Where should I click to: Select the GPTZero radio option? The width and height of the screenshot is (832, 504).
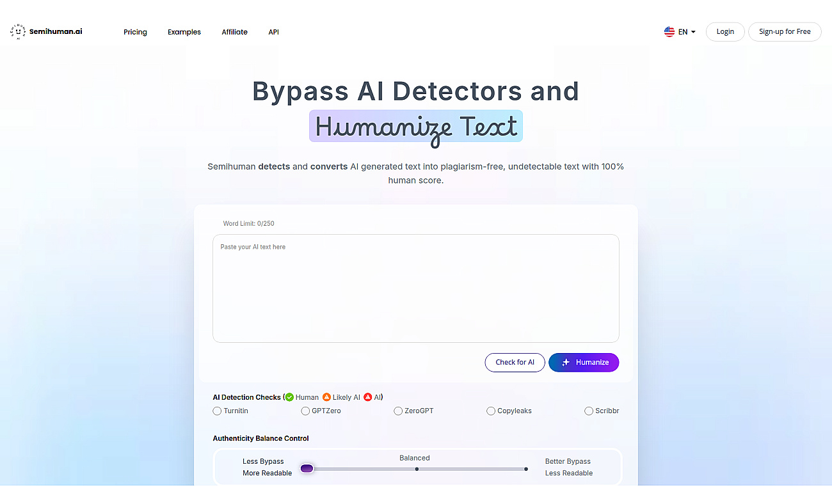pyautogui.click(x=305, y=411)
